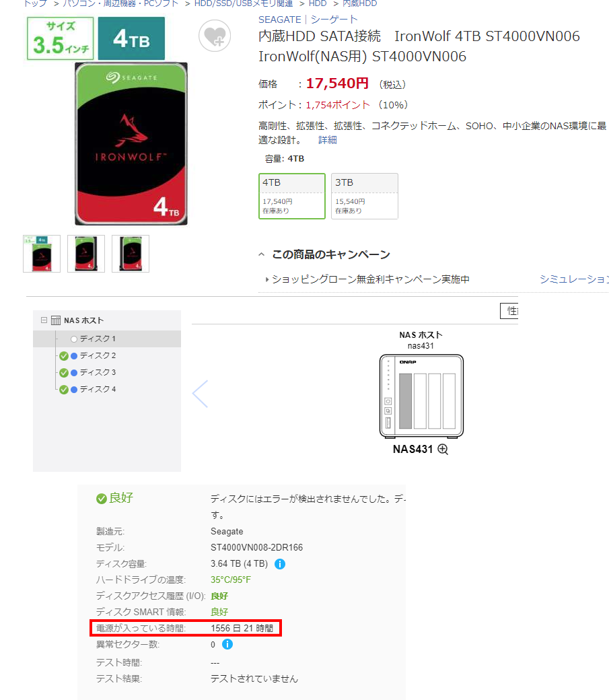Open the SEAGATE brand link
The image size is (609, 700).
tap(279, 20)
